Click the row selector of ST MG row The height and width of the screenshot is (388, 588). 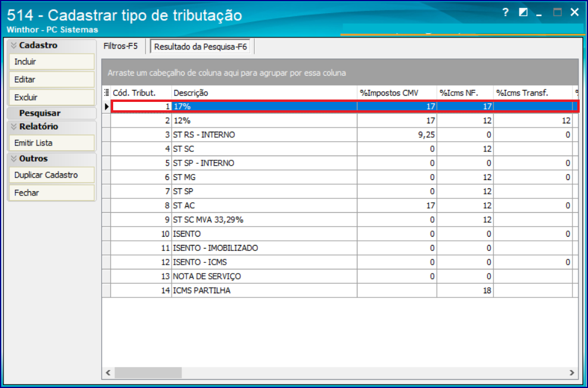coord(107,178)
